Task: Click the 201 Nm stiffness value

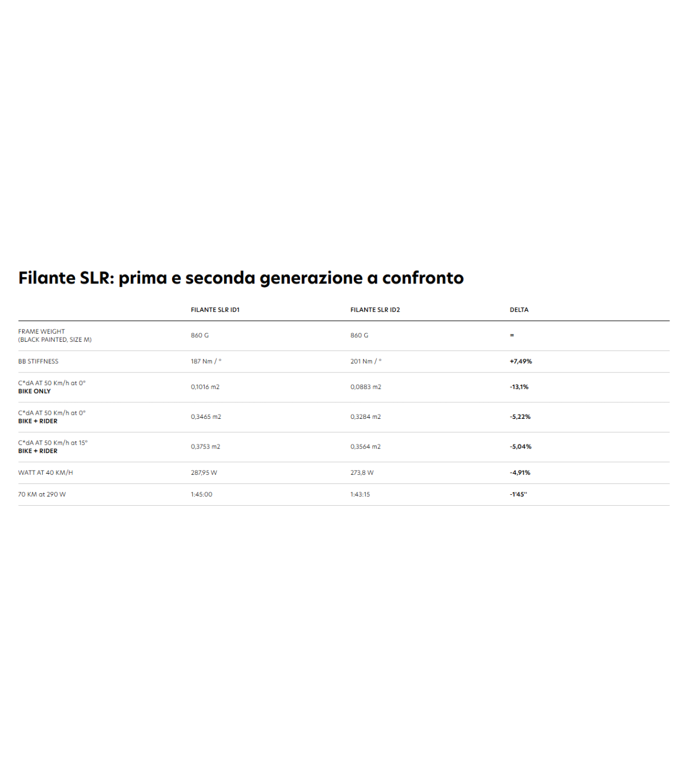Action: point(366,362)
